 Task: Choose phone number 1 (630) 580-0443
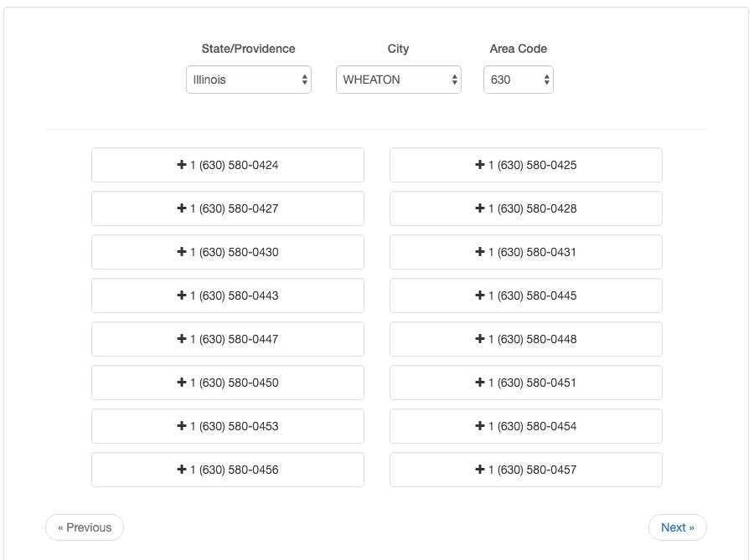(228, 295)
